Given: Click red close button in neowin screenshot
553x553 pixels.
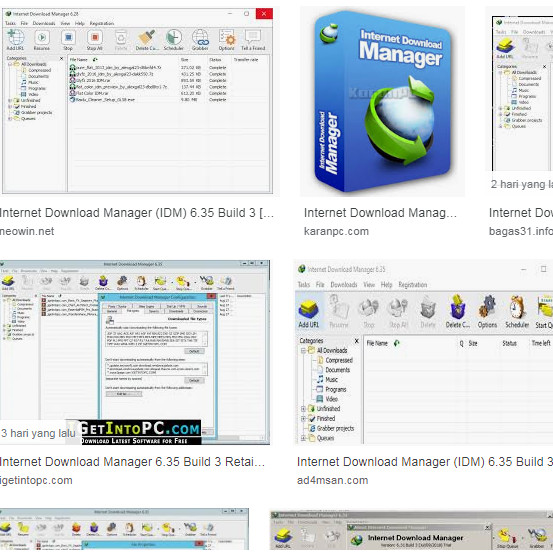Looking at the screenshot, I should (x=264, y=14).
